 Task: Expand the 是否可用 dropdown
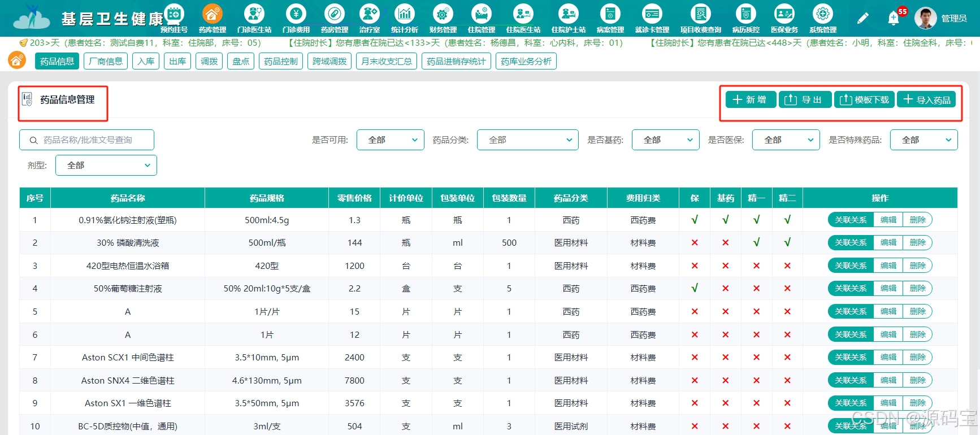[391, 140]
